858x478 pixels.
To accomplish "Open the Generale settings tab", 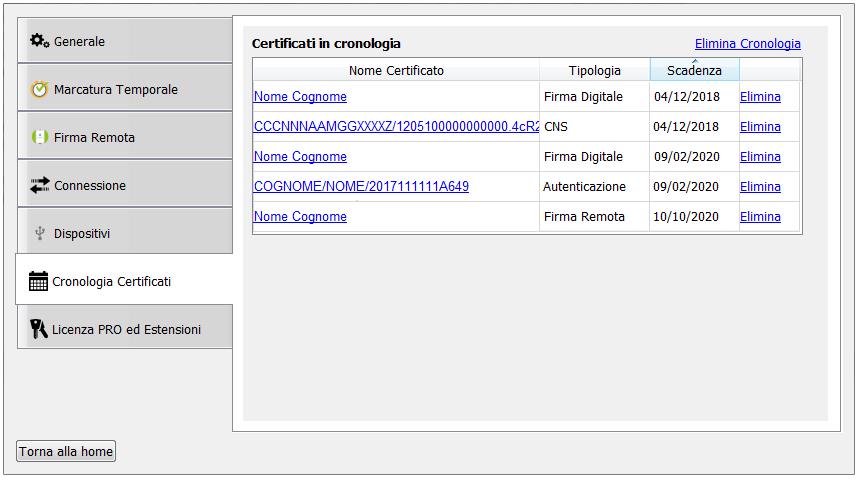I will click(124, 41).
